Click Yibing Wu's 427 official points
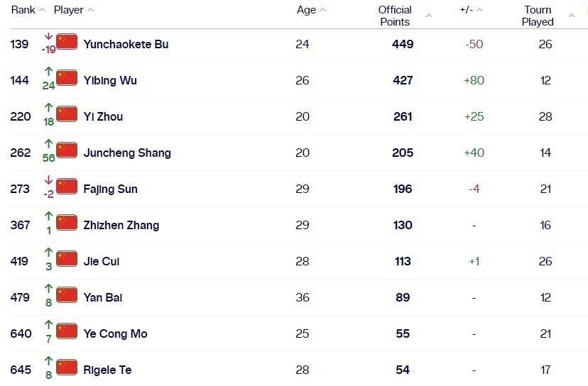Image resolution: width=588 pixels, height=386 pixels. tap(403, 80)
